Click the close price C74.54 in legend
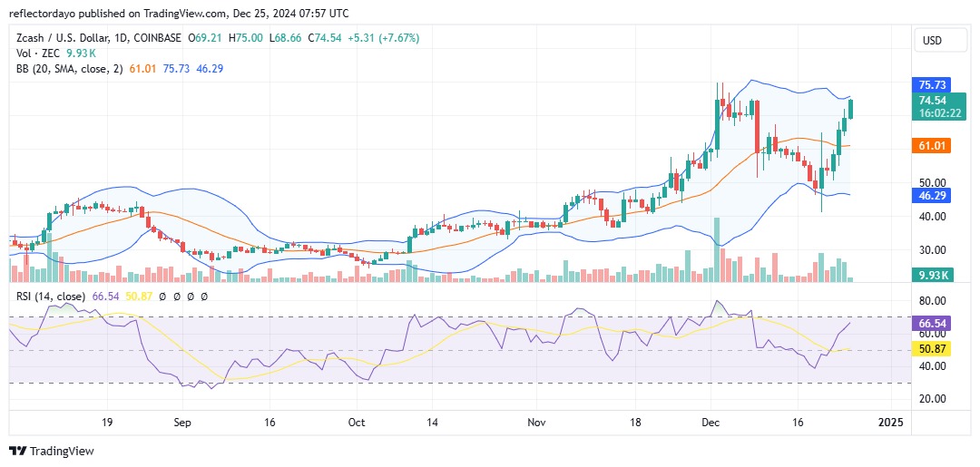The image size is (980, 467). [323, 38]
